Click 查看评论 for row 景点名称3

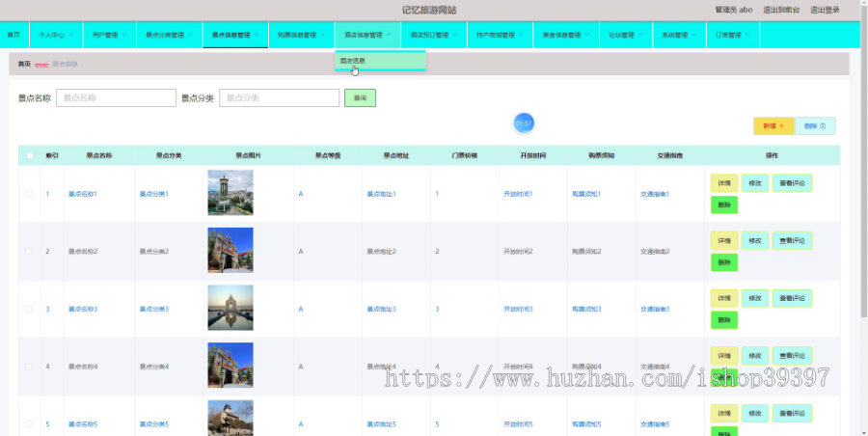792,298
